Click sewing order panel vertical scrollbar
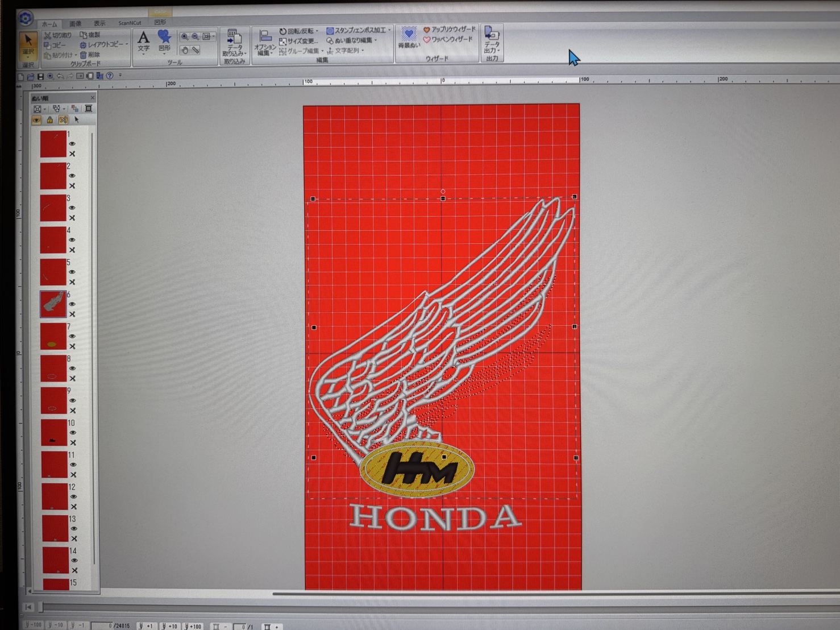 point(92,347)
